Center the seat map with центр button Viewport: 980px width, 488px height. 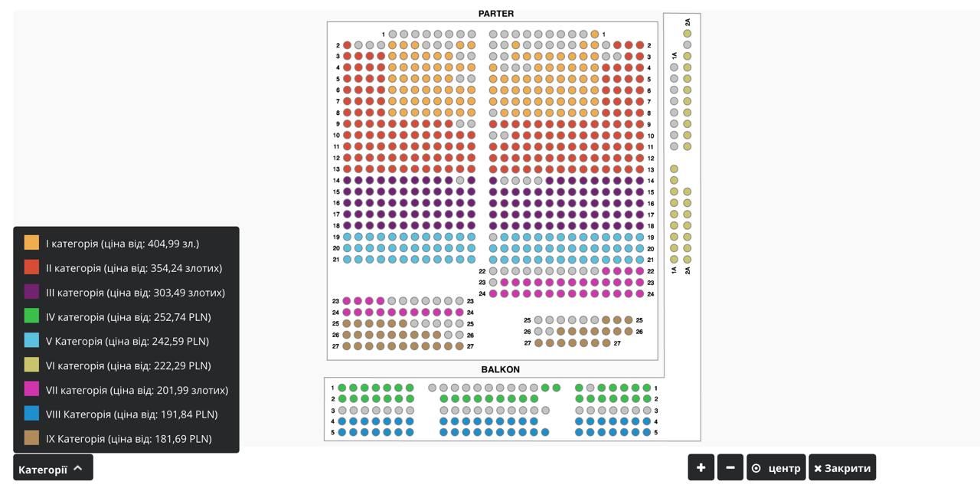(x=776, y=467)
